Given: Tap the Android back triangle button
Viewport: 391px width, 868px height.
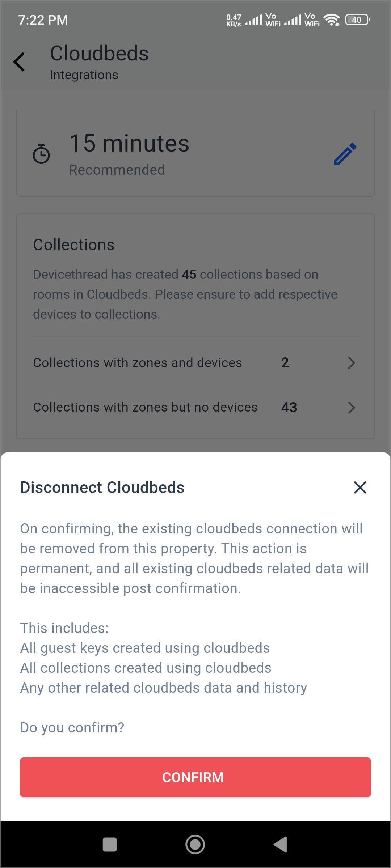Looking at the screenshot, I should [281, 844].
